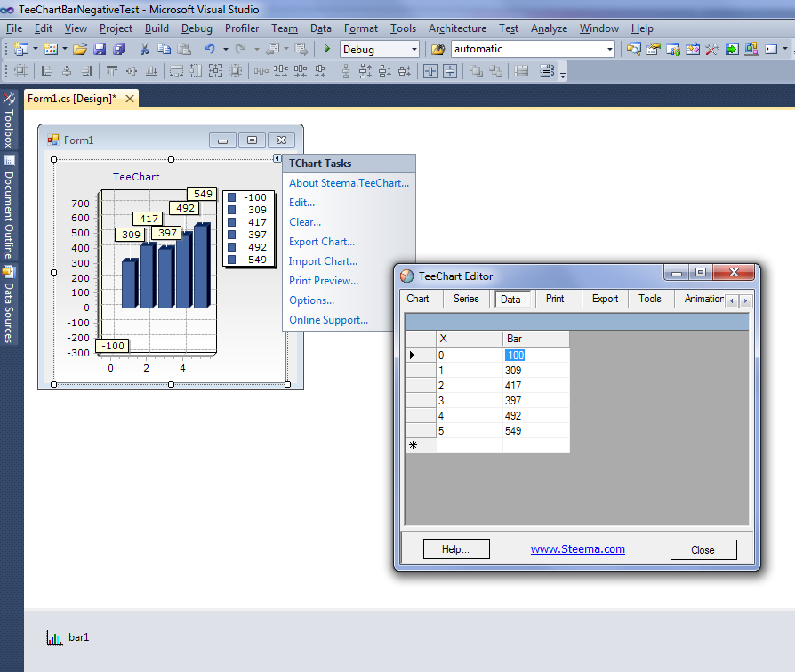Open the Data Sources side panel tab
The height and width of the screenshot is (672, 795).
(9, 305)
